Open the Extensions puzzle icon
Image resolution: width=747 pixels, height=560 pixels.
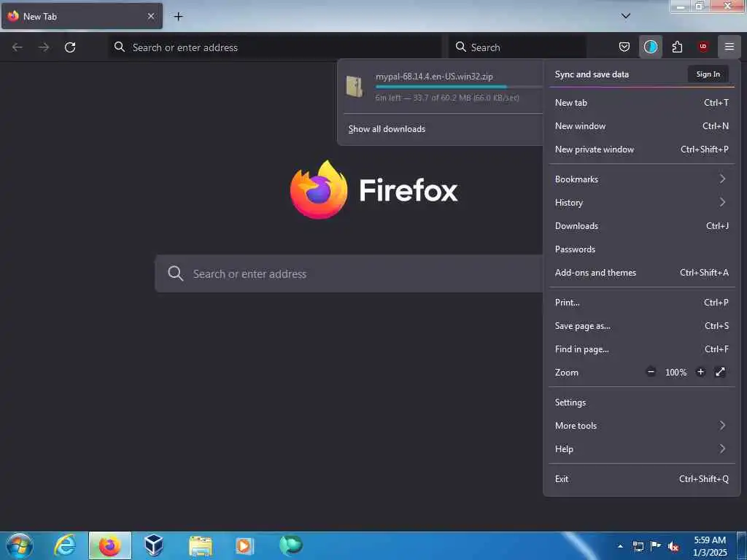(677, 47)
